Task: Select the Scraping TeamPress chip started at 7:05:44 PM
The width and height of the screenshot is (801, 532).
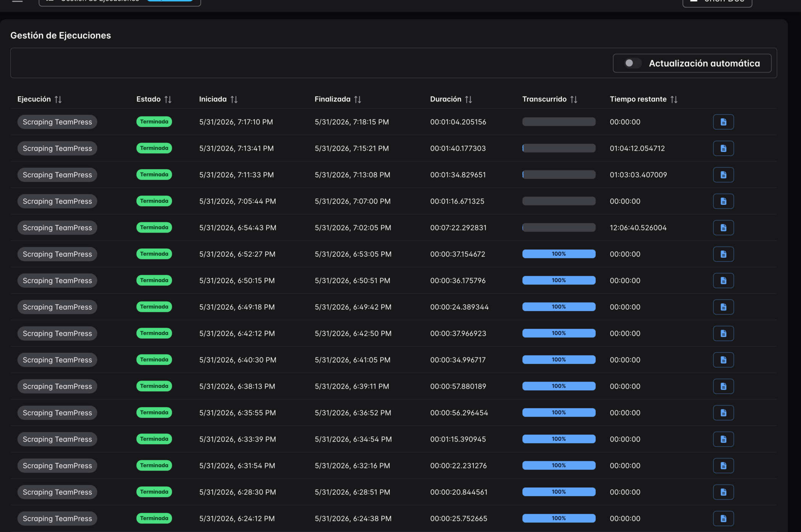Action: (57, 201)
